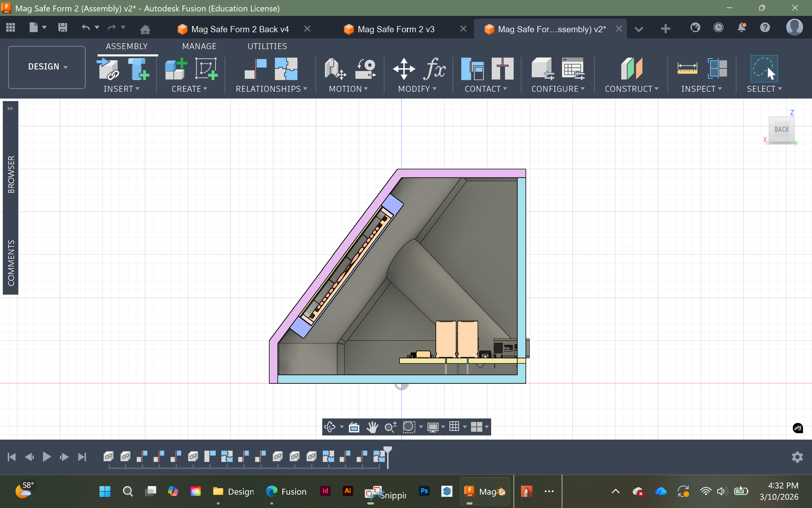Viewport: 812px width, 508px height.
Task: Expand the RELATIONSHIPS dropdown
Action: [271, 89]
